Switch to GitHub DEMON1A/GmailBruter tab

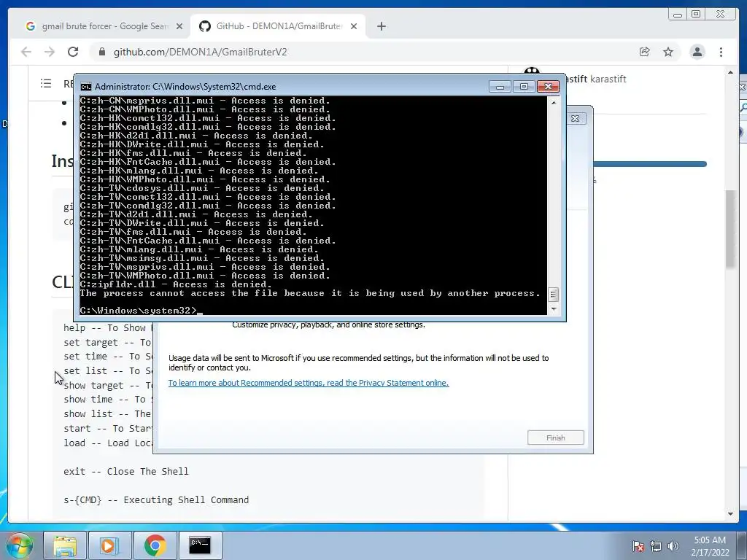click(278, 26)
